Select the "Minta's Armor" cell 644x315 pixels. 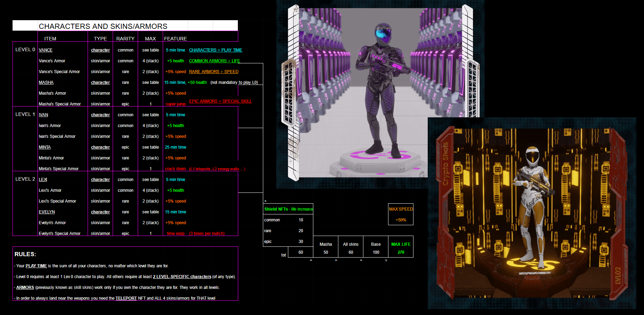coord(51,158)
